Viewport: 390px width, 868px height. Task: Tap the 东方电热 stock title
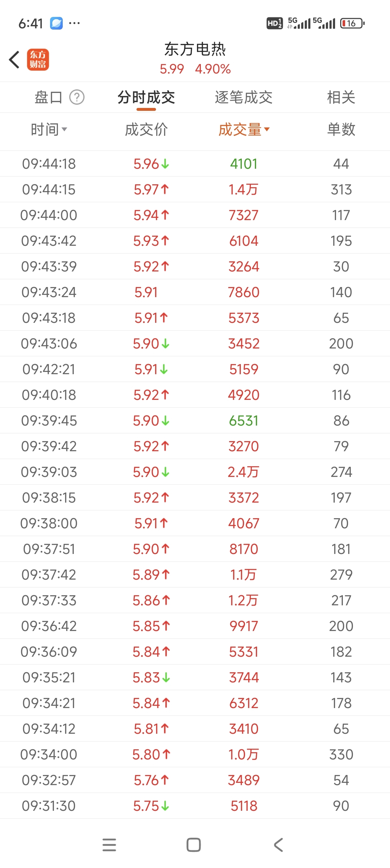(x=195, y=49)
